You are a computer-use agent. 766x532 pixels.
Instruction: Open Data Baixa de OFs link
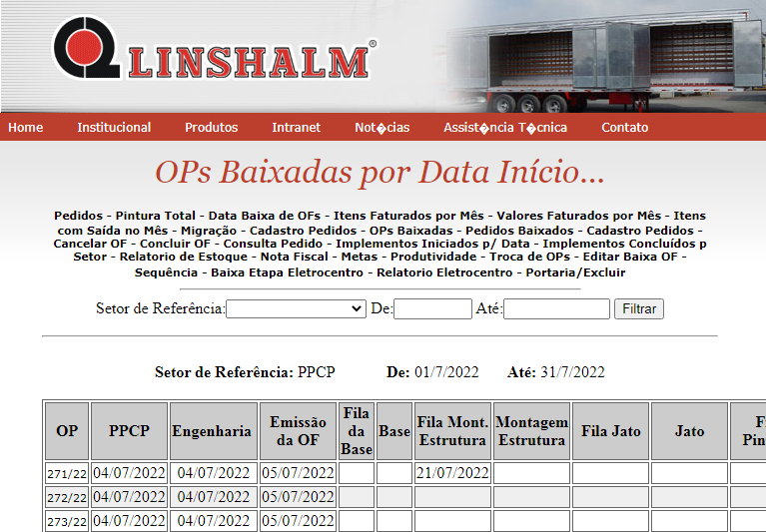[x=264, y=216]
